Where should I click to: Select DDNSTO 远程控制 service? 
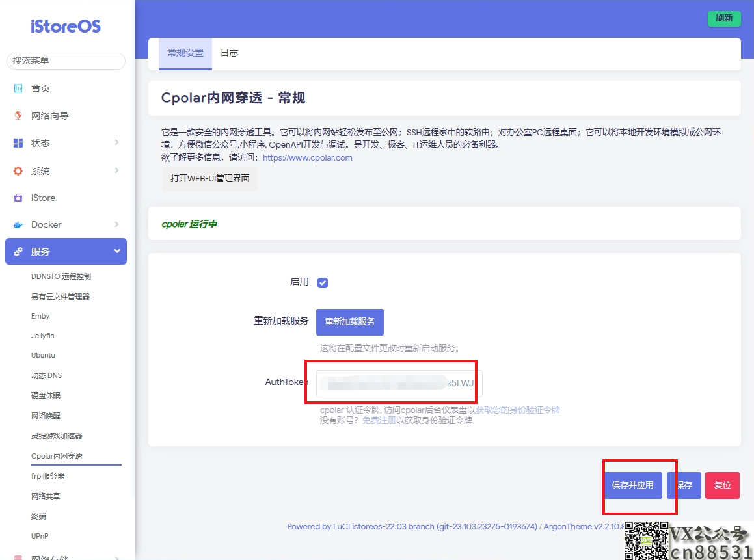click(x=61, y=276)
